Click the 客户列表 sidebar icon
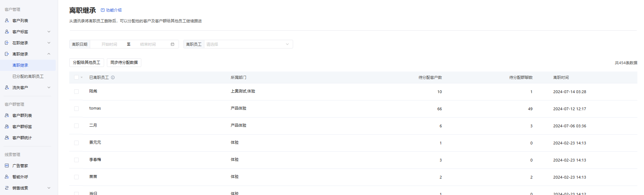644x195 pixels. [x=7, y=21]
